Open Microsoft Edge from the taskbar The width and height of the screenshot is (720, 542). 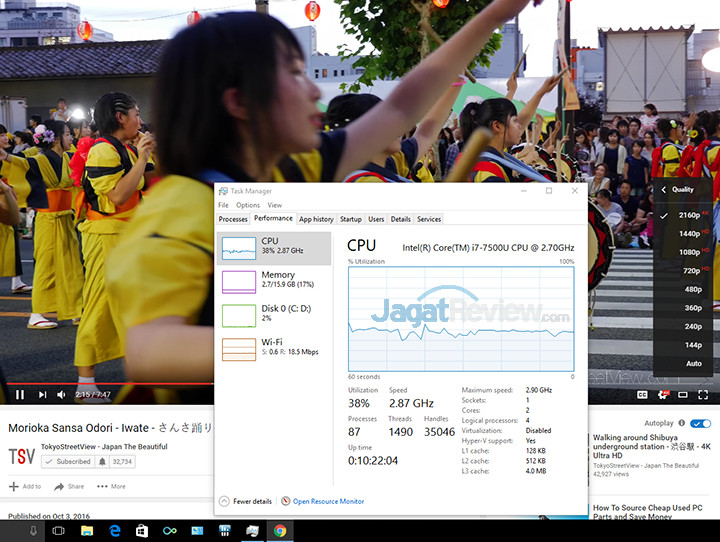pyautogui.click(x=114, y=530)
